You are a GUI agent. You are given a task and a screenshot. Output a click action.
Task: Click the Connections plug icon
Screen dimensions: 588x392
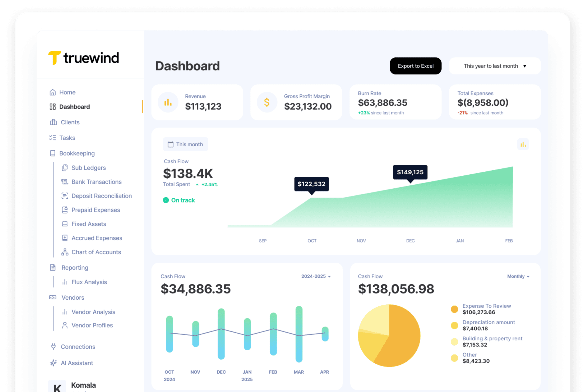pos(53,346)
